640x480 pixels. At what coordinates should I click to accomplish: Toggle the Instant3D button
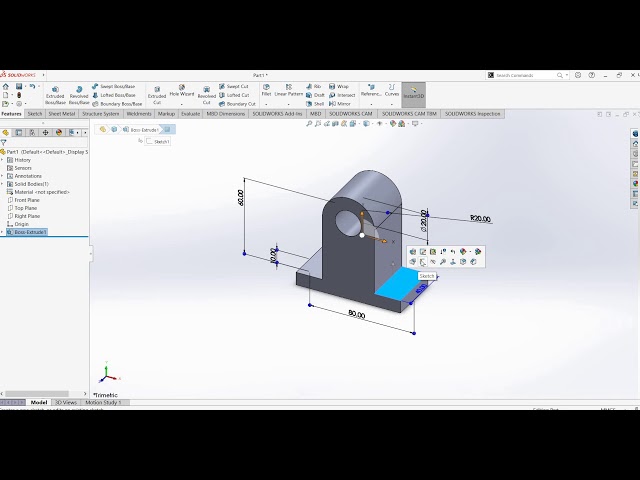[x=413, y=93]
